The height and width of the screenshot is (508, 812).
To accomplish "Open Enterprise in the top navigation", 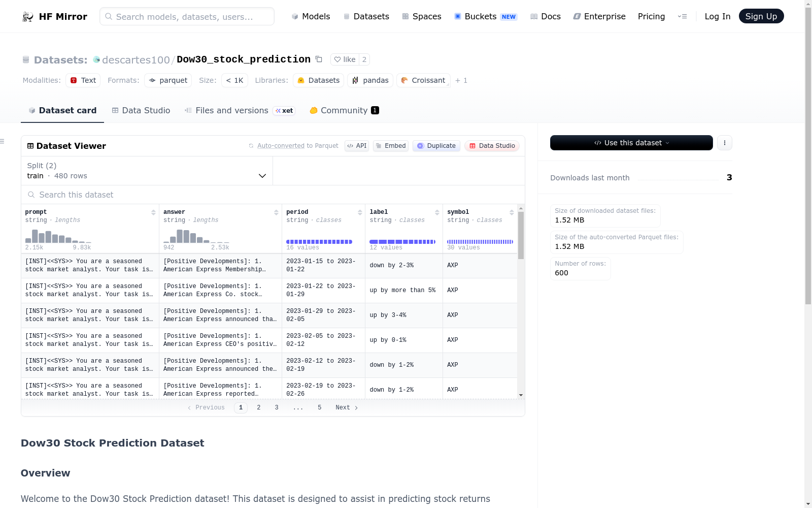I will [x=599, y=16].
